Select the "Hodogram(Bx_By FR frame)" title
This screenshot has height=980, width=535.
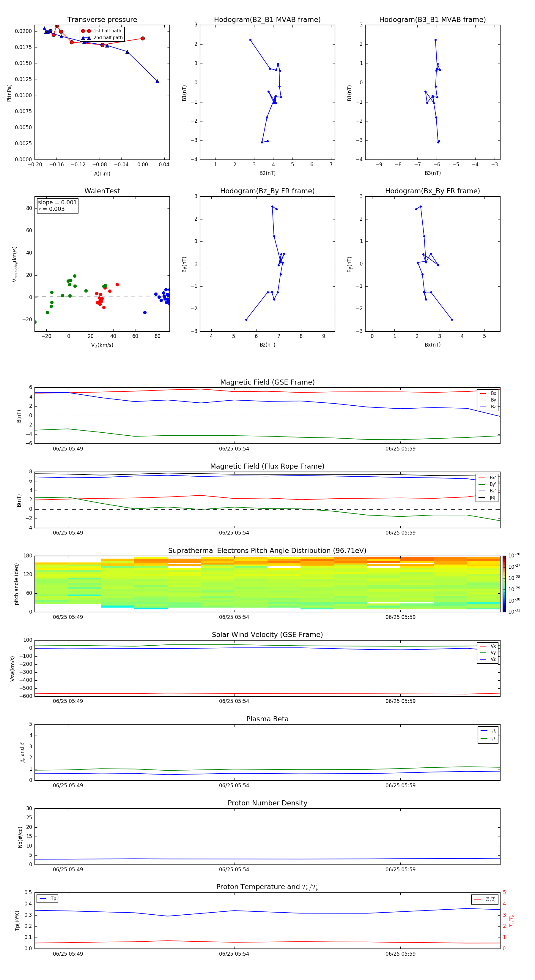point(432,191)
